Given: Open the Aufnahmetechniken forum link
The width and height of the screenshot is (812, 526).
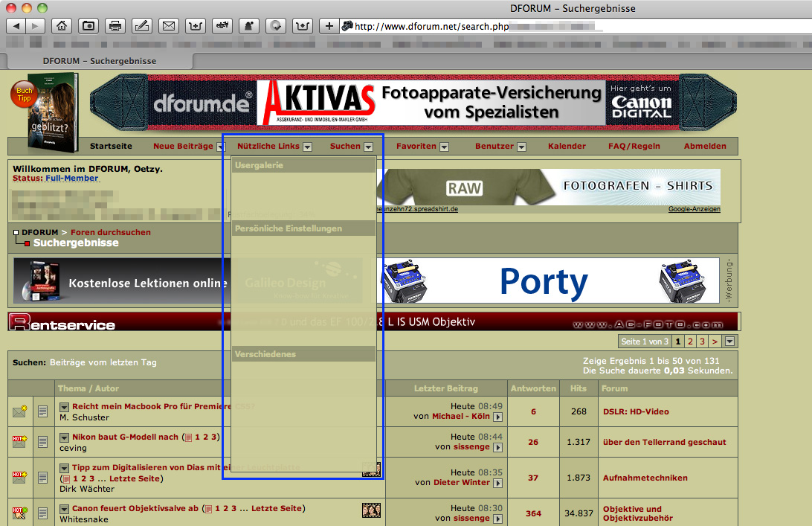Looking at the screenshot, I should pos(645,478).
